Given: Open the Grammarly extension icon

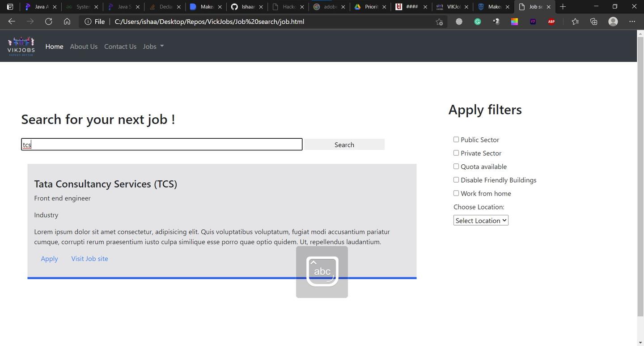Looking at the screenshot, I should (478, 21).
